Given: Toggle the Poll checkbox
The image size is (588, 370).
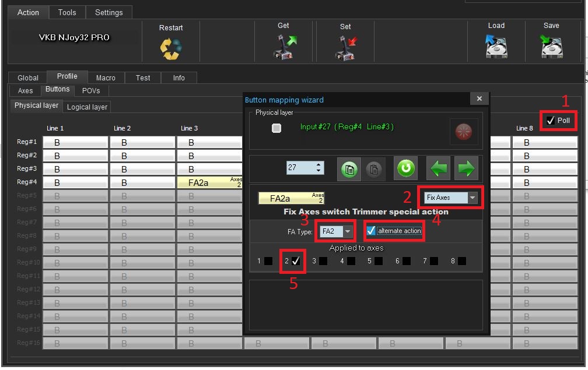Looking at the screenshot, I should pos(551,121).
